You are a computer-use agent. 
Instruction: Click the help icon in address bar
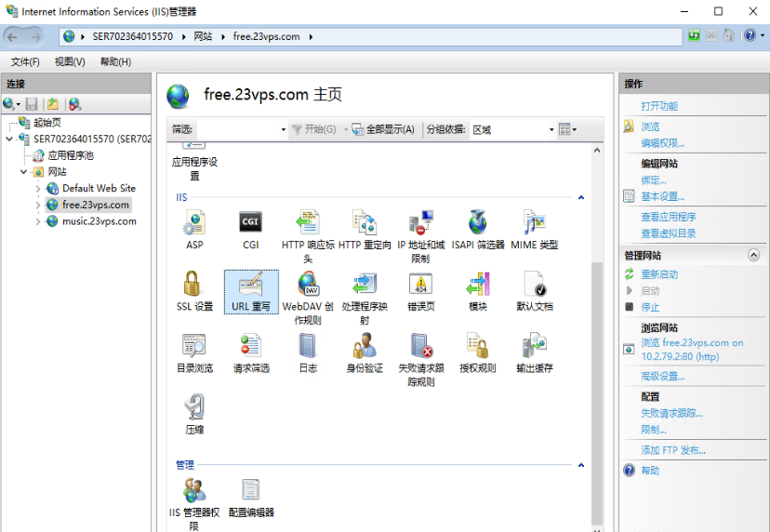(x=750, y=35)
